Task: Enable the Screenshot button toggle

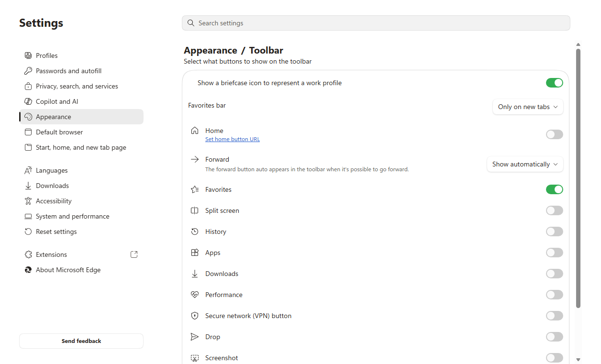Action: coord(555,358)
